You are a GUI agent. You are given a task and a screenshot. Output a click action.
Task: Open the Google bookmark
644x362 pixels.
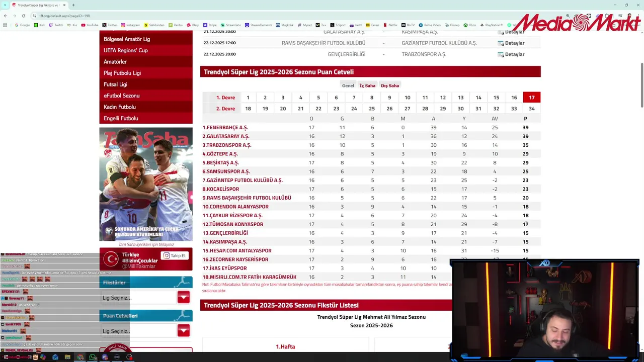click(x=22, y=25)
